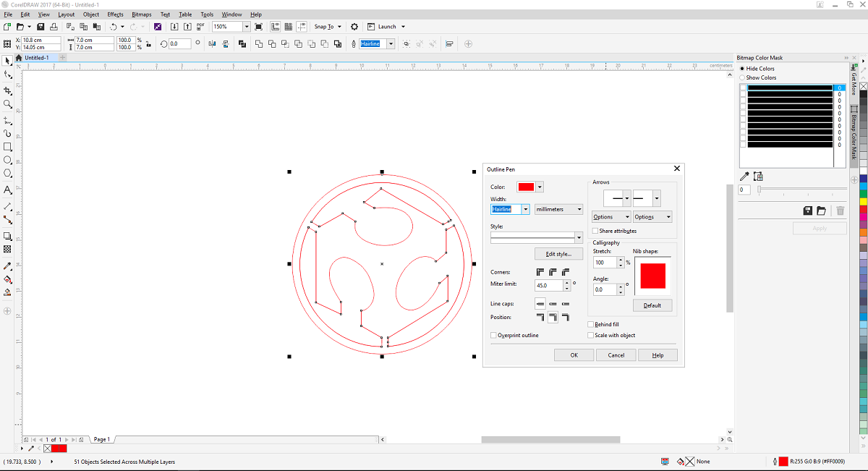Click the Align and distribute icon
Screen dimensions: 868x471
click(x=449, y=44)
